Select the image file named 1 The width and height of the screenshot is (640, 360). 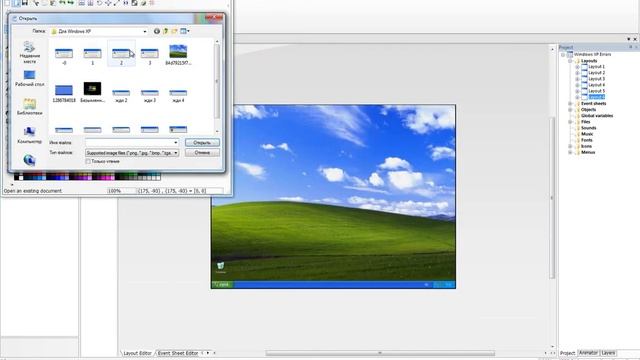pyautogui.click(x=92, y=56)
